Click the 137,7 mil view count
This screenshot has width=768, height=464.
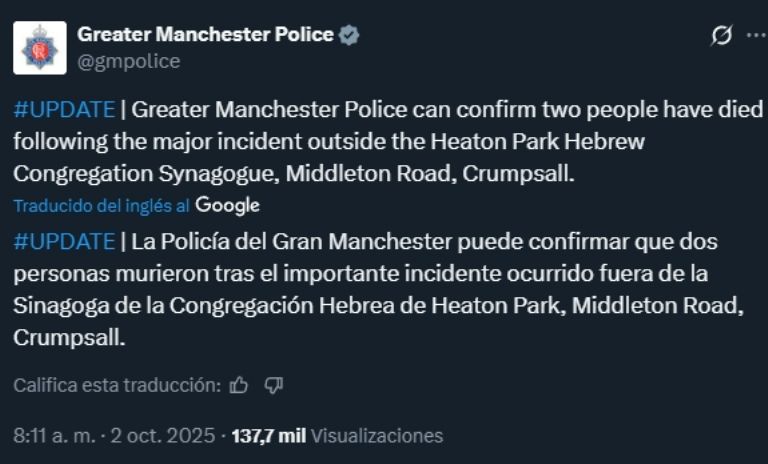(268, 436)
